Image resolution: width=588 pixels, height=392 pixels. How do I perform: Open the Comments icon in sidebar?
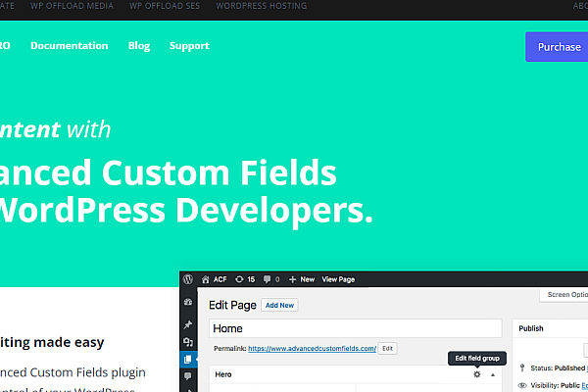click(x=188, y=376)
